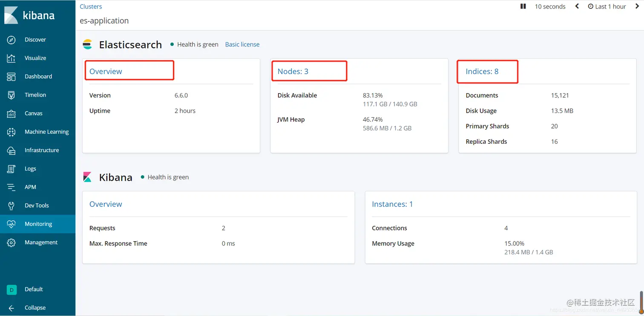
Task: Open the Discover compass icon
Action: (11, 40)
